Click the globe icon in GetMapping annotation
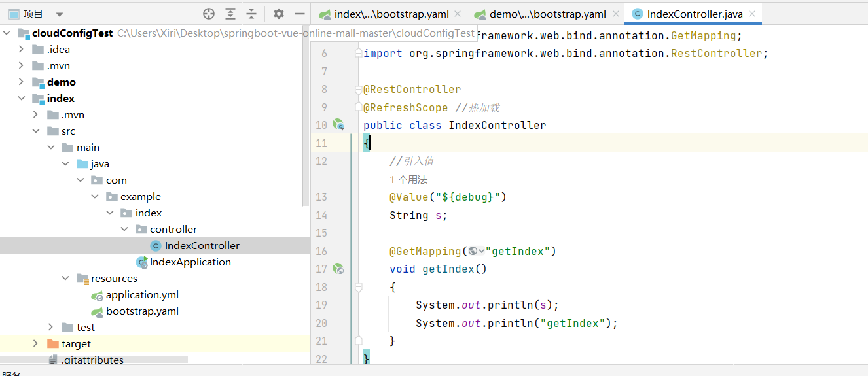 pos(473,251)
